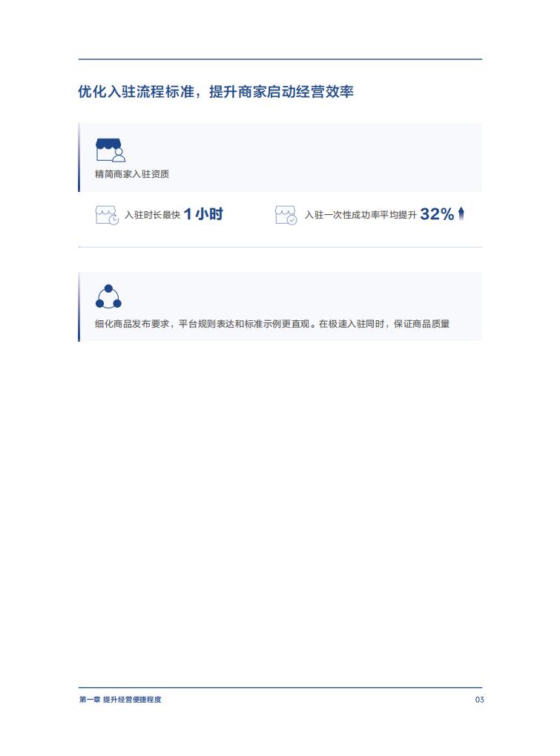Click the footer 第一章 提升经营便捷程度
The image size is (560, 756).
click(x=120, y=699)
